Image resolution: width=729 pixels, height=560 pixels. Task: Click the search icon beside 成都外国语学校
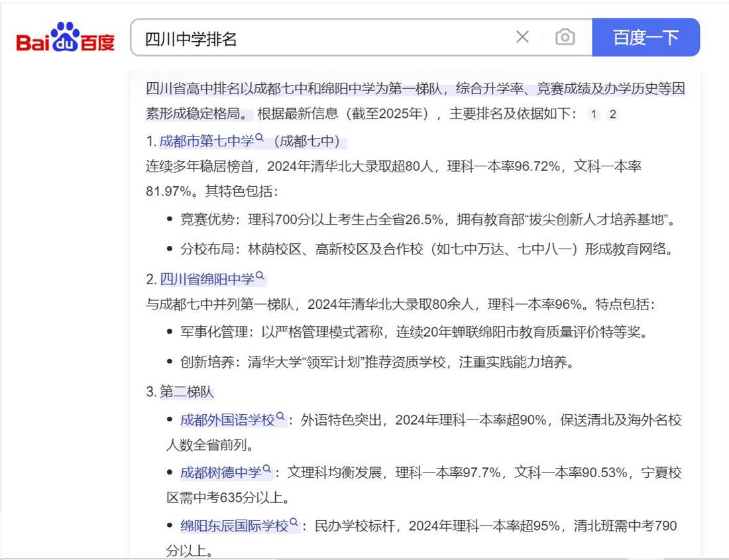pyautogui.click(x=280, y=416)
